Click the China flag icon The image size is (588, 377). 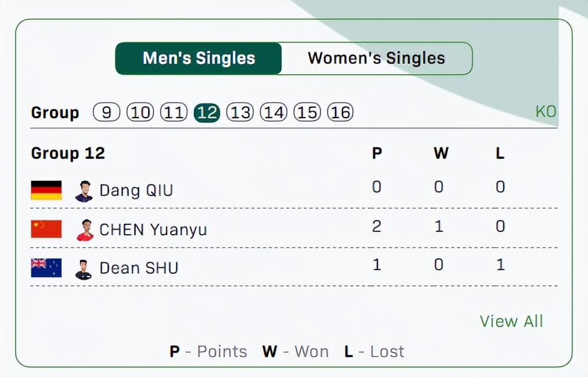click(46, 229)
